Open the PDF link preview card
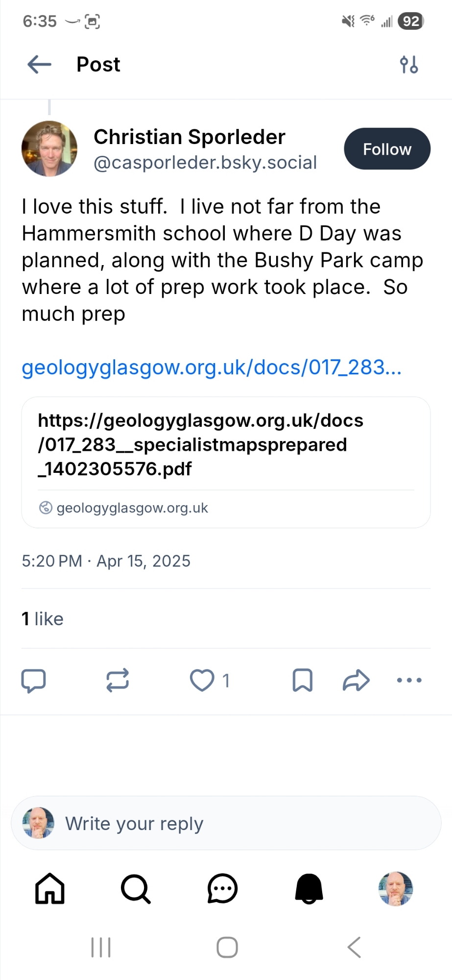This screenshot has height=980, width=452. pyautogui.click(x=226, y=462)
